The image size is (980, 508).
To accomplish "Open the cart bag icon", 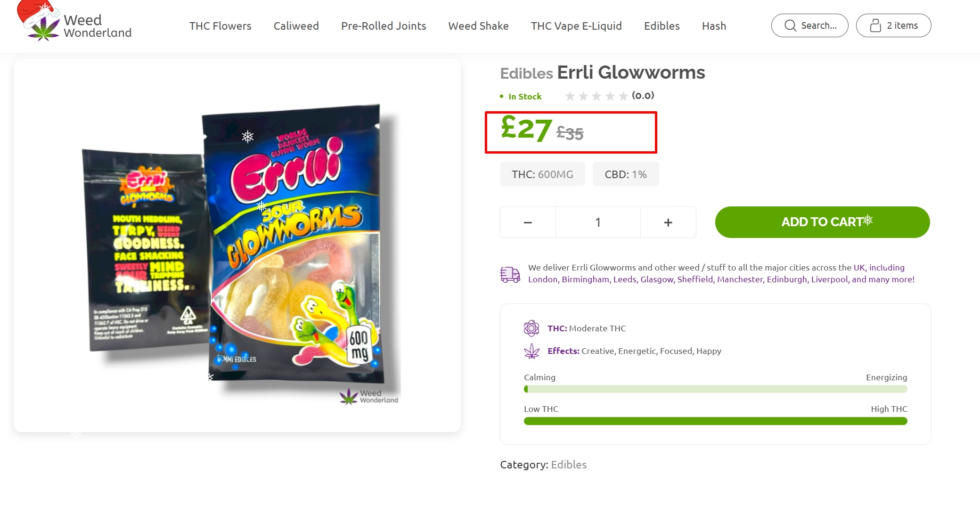I will tap(875, 25).
